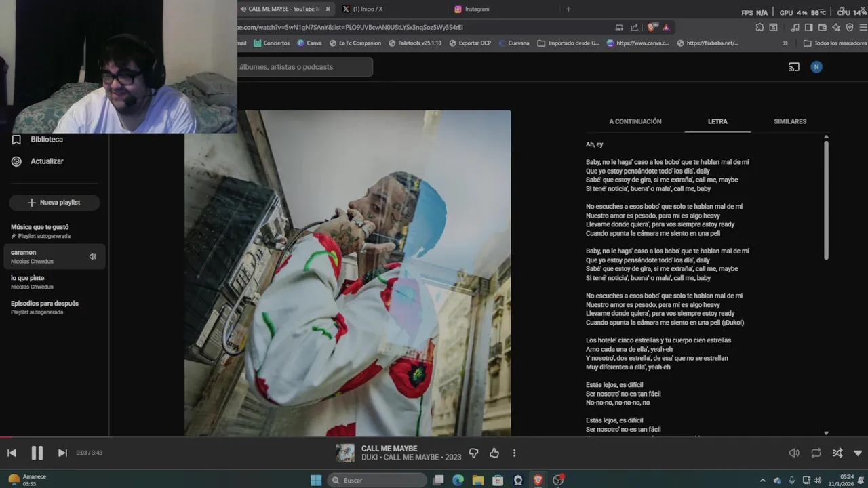Open the Amanece weather widget
868x488 pixels.
(26, 480)
